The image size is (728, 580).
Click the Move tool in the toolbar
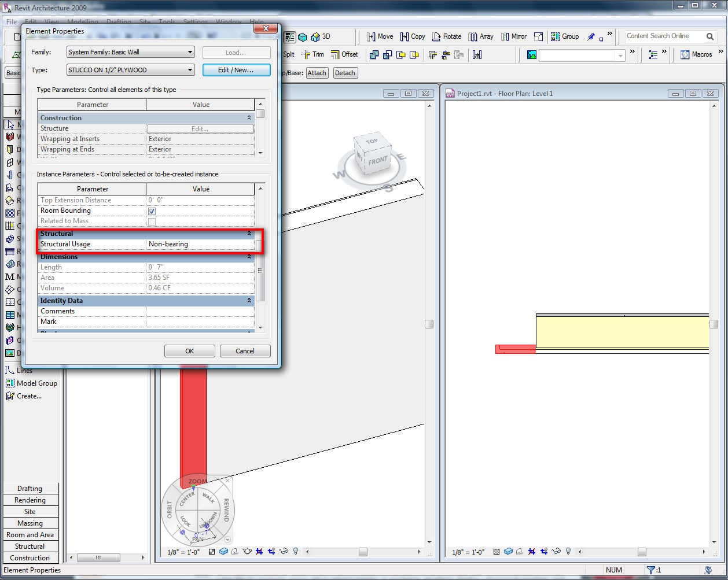(x=380, y=36)
